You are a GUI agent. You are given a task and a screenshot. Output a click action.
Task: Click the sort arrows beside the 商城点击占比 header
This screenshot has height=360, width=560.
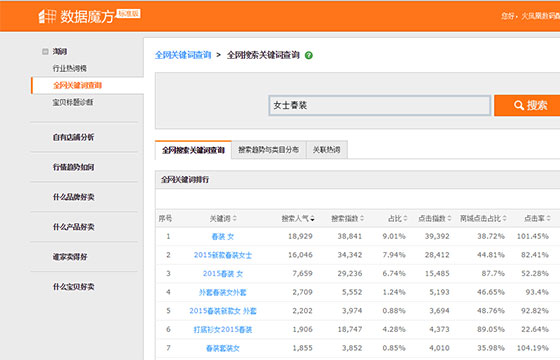point(505,219)
